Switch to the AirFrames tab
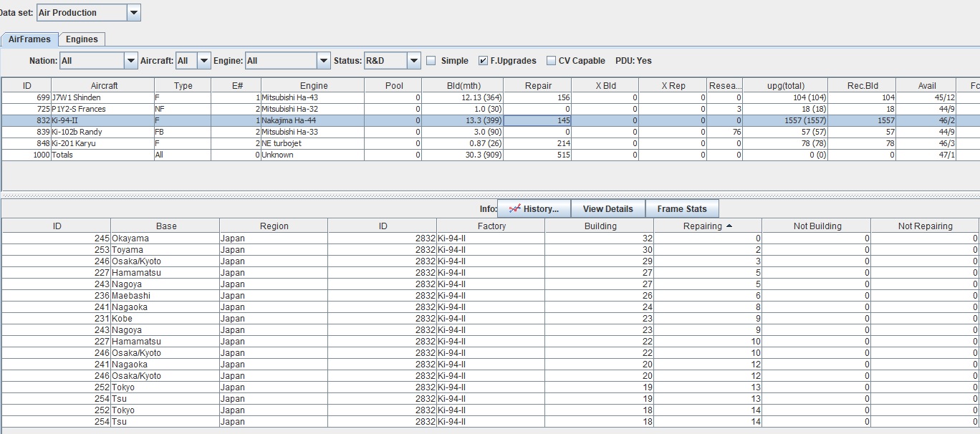Viewport: 980px width, 434px height. 29,39
